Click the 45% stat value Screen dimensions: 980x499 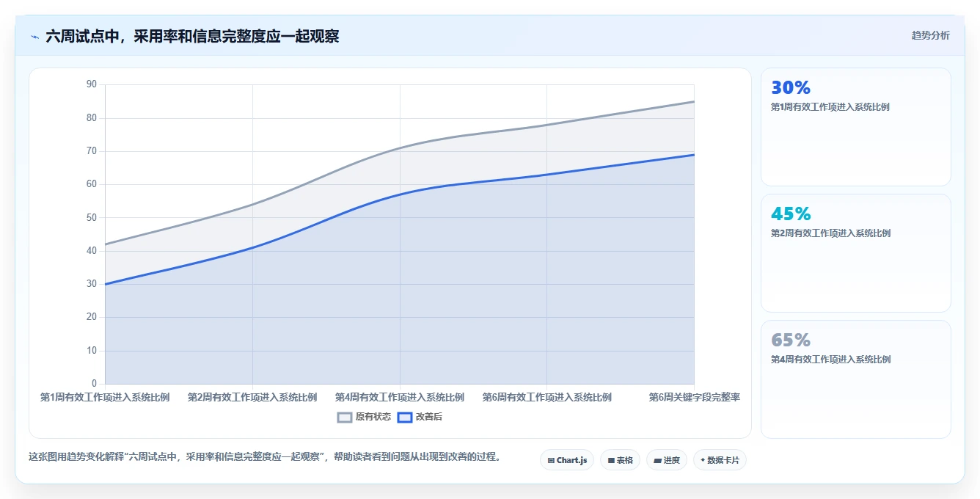[791, 214]
